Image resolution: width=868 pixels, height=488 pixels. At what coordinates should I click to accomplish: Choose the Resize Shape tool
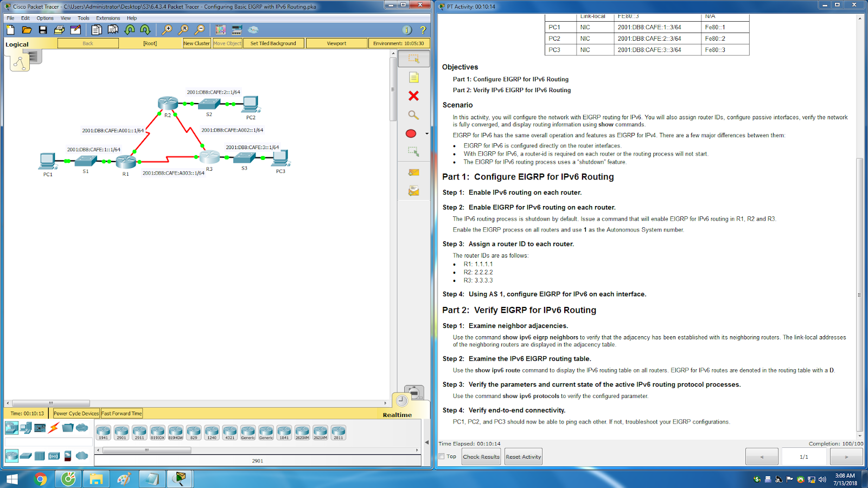pyautogui.click(x=413, y=152)
